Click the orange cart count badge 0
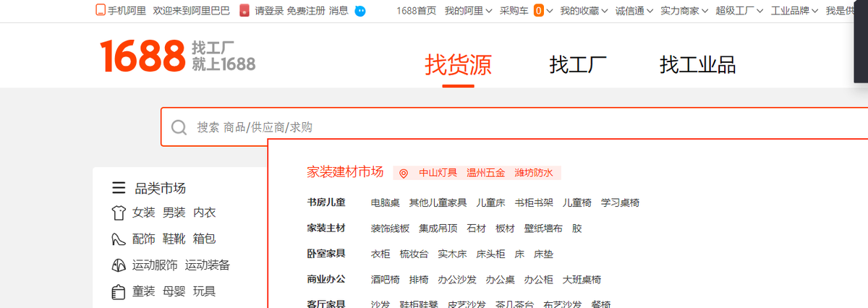Image resolution: width=868 pixels, height=308 pixels. [x=538, y=11]
